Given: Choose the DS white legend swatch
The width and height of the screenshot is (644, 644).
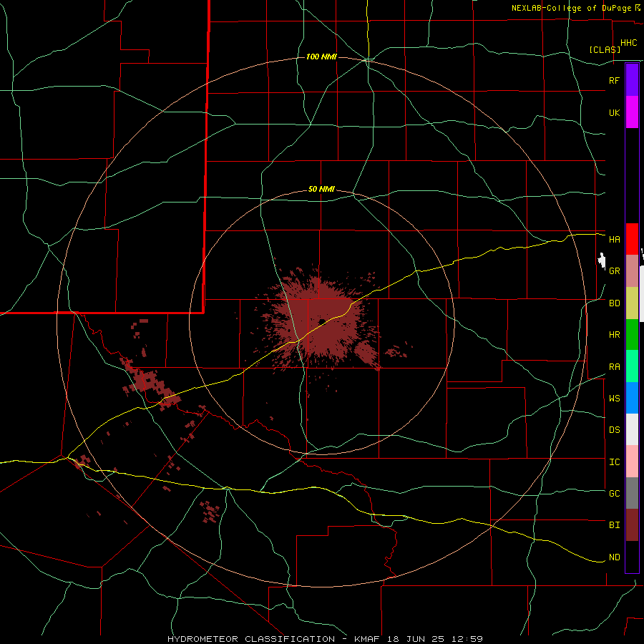Looking at the screenshot, I should [632, 429].
